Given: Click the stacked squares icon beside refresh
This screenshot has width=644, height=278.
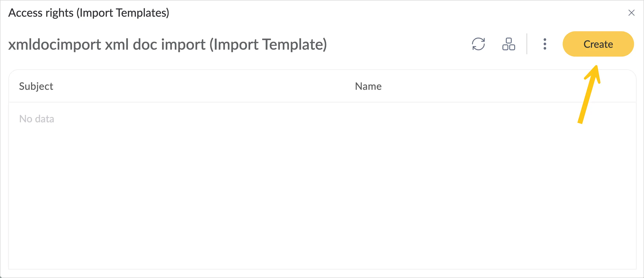Looking at the screenshot, I should (x=509, y=44).
